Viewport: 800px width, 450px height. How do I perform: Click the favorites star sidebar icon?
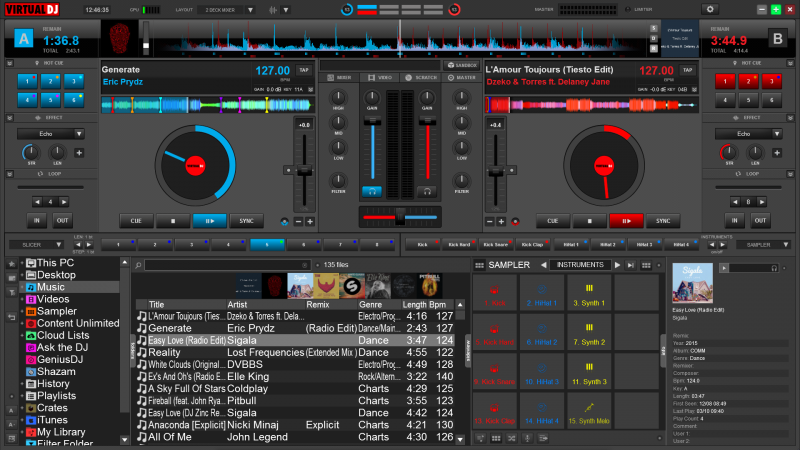pos(11,264)
